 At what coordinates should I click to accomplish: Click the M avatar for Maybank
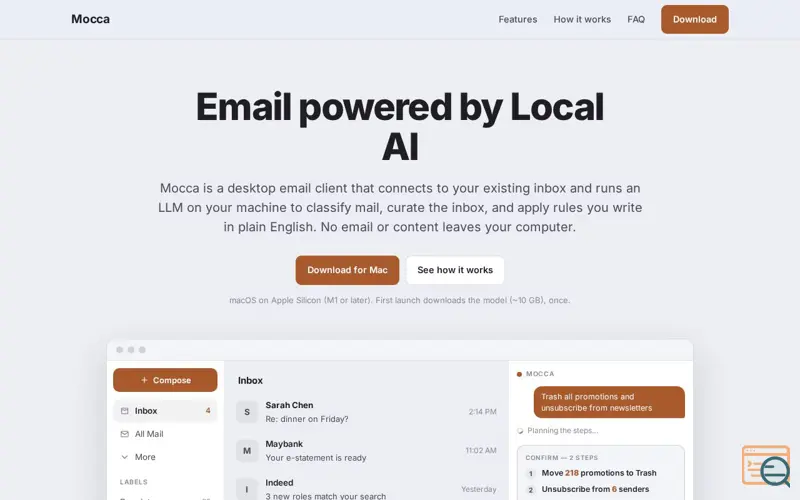(247, 451)
